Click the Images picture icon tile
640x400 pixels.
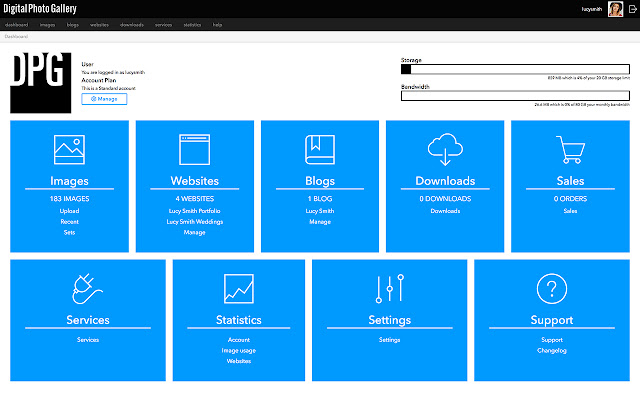(69, 149)
